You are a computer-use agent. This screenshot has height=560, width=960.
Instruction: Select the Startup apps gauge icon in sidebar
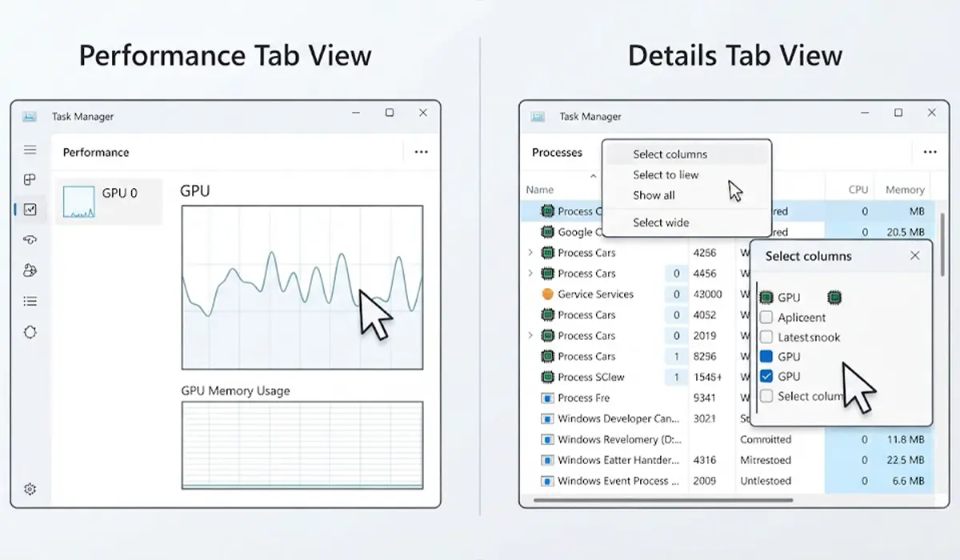click(x=30, y=240)
